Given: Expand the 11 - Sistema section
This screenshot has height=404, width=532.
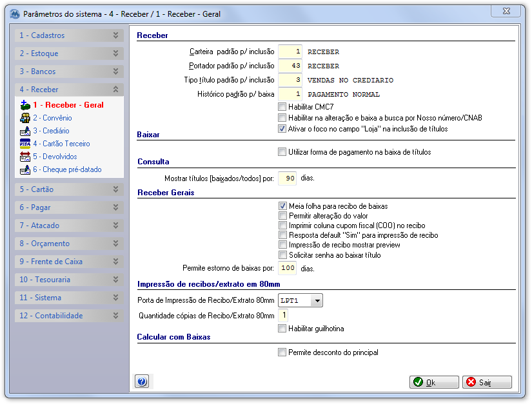Looking at the screenshot, I should (69, 298).
